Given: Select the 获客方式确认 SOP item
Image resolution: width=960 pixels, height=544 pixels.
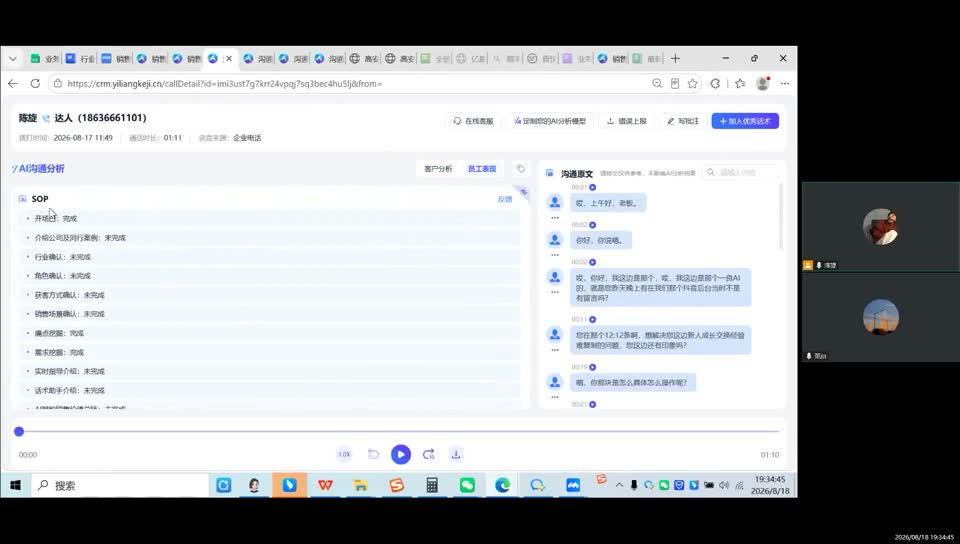Looking at the screenshot, I should coord(271,295).
